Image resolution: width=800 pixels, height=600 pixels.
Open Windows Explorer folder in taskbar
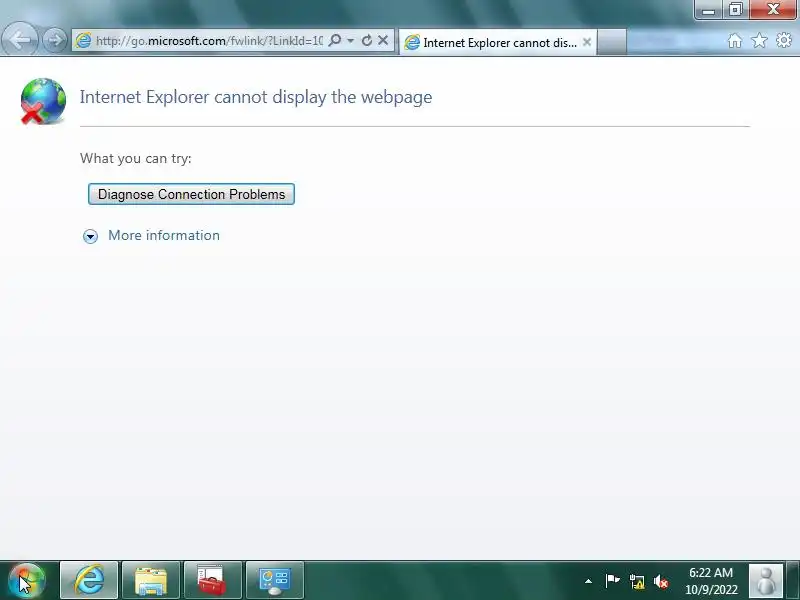pos(151,580)
